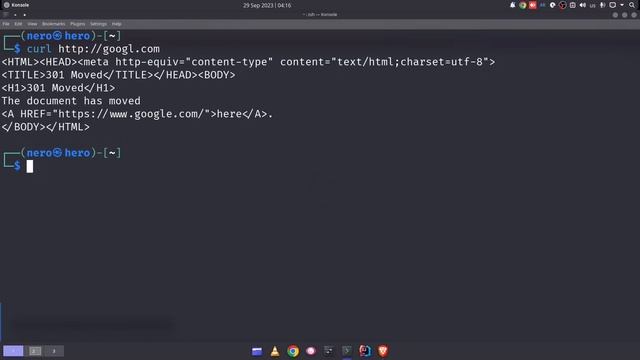Open Google Chrome from the dock
Viewport: 640px width, 360px height.
(x=293, y=351)
